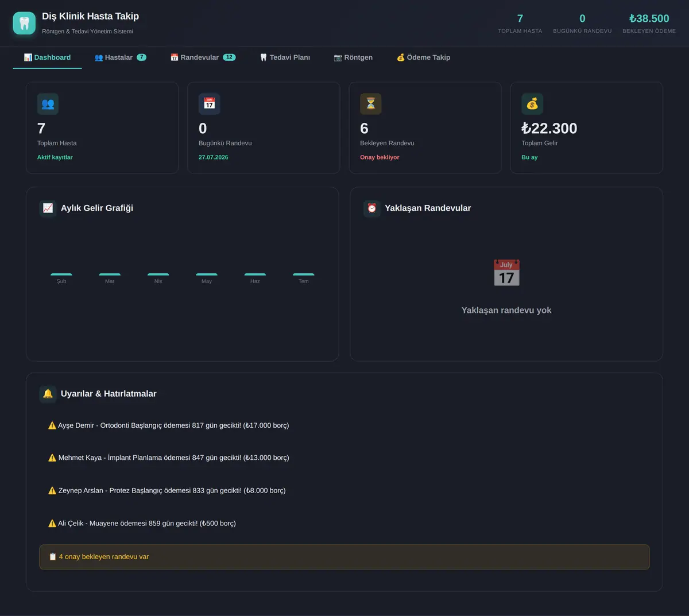The width and height of the screenshot is (689, 616).
Task: Click Ayşe Demir Ortodonti overdue alert text
Action: click(173, 425)
